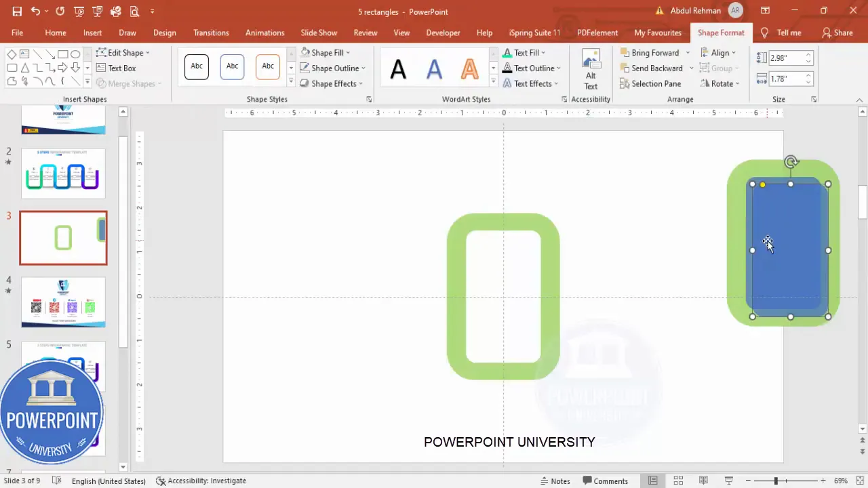Apply blue outline Abc shape style
The width and height of the screenshot is (868, 488).
pos(232,66)
